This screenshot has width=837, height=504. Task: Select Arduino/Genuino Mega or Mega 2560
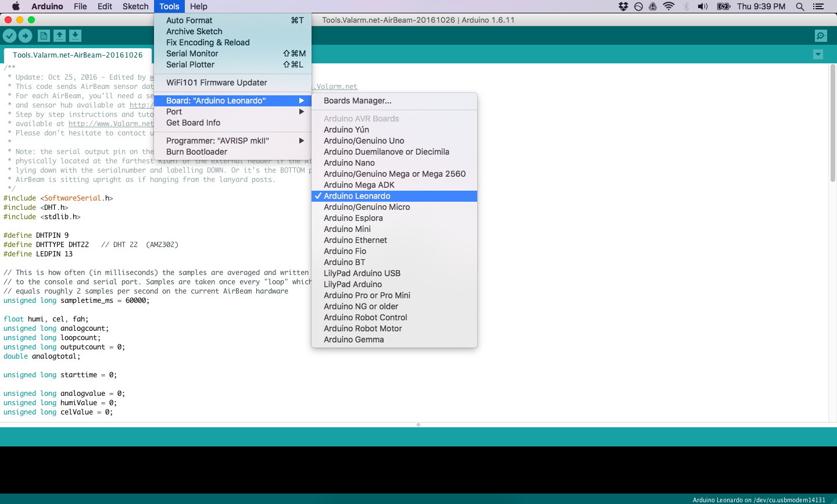pyautogui.click(x=394, y=174)
